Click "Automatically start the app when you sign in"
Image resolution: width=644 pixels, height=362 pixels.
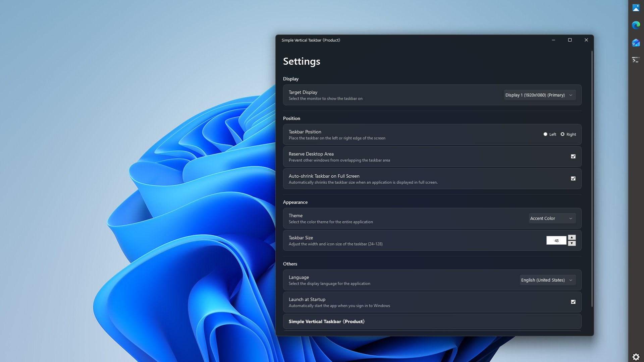click(339, 306)
